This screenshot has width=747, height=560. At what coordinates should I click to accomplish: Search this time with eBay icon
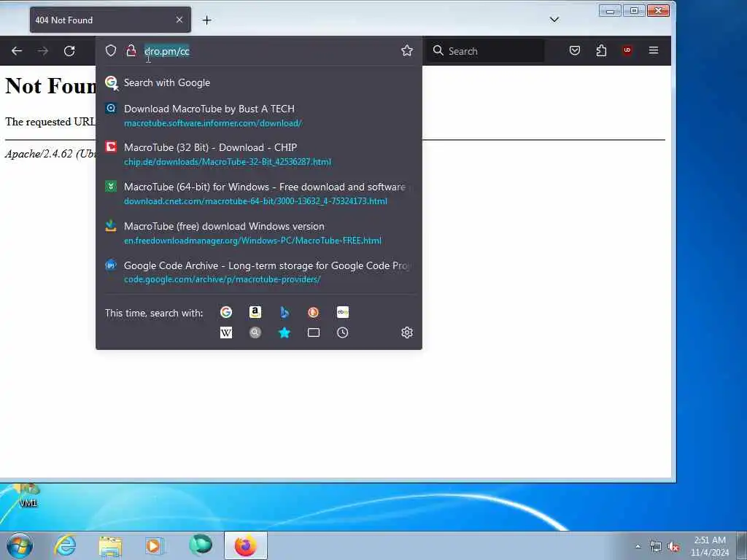(343, 312)
